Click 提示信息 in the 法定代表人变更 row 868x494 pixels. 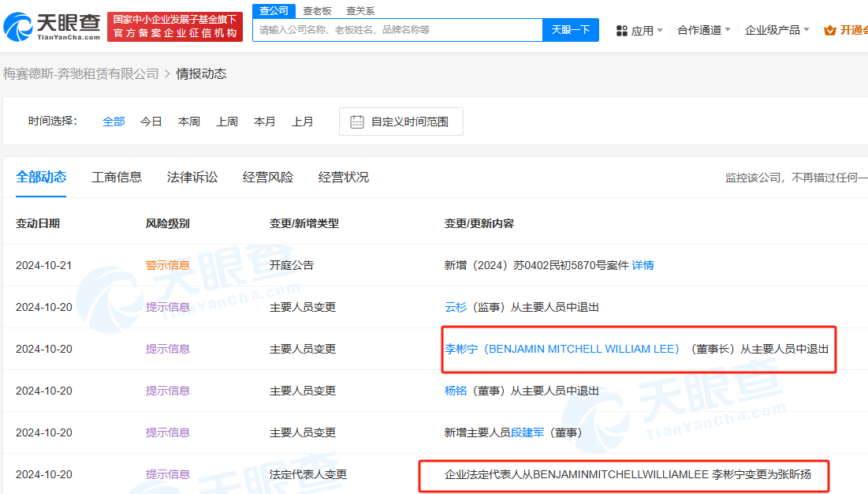pos(168,474)
